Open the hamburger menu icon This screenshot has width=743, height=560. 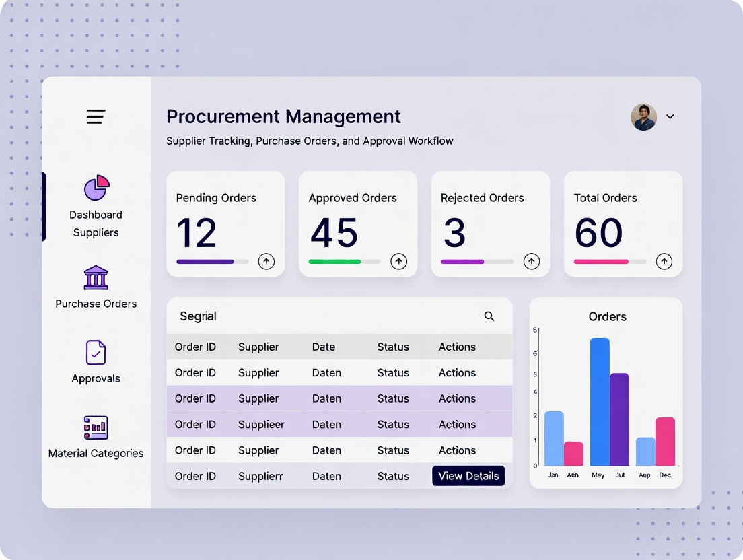(96, 117)
